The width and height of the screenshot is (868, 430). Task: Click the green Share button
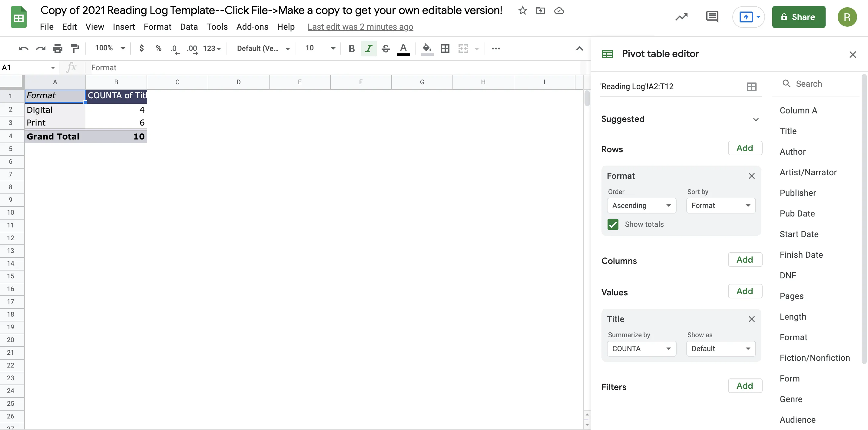(x=798, y=17)
